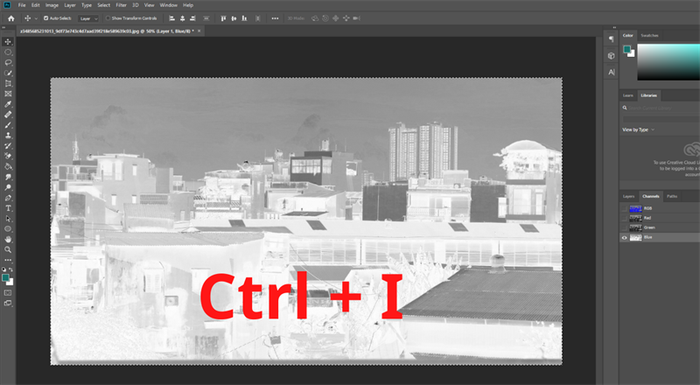The height and width of the screenshot is (385, 700).
Task: Toggle the Auto-Select checkbox
Action: 46,18
